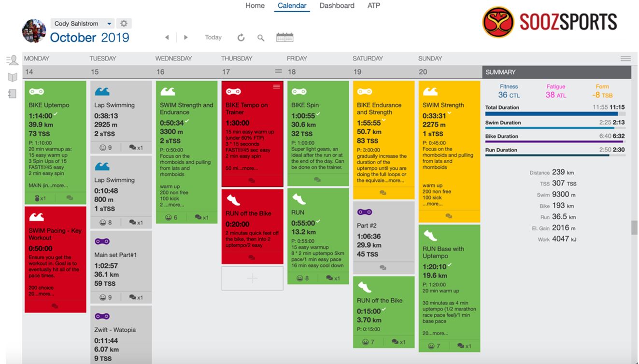Go to the Home tab
This screenshot has height=364, width=639.
[255, 6]
